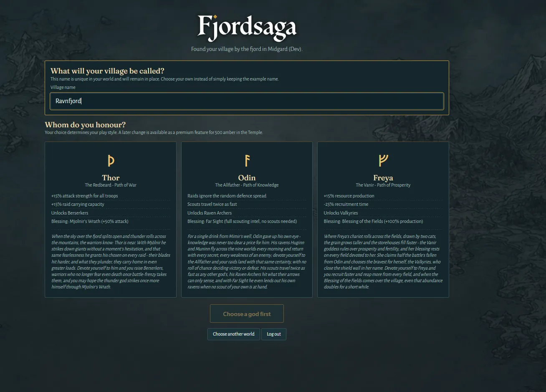Log out of the game
The image size is (546, 392).
274,334
